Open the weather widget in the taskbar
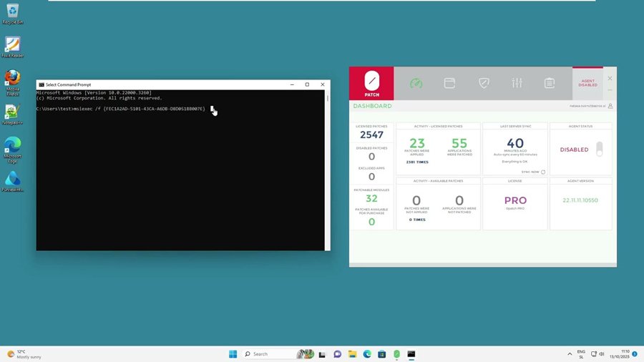Viewport: 644px width, 362px height. point(24,354)
